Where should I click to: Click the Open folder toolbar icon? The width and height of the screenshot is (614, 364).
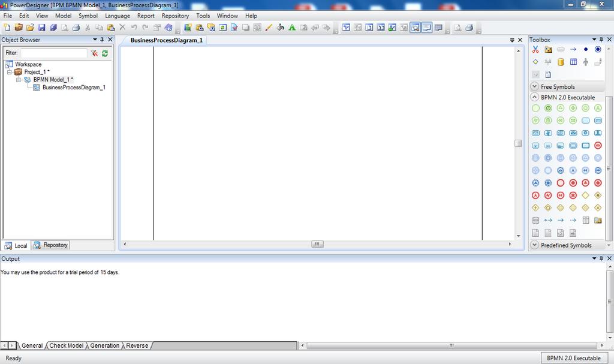click(x=30, y=28)
